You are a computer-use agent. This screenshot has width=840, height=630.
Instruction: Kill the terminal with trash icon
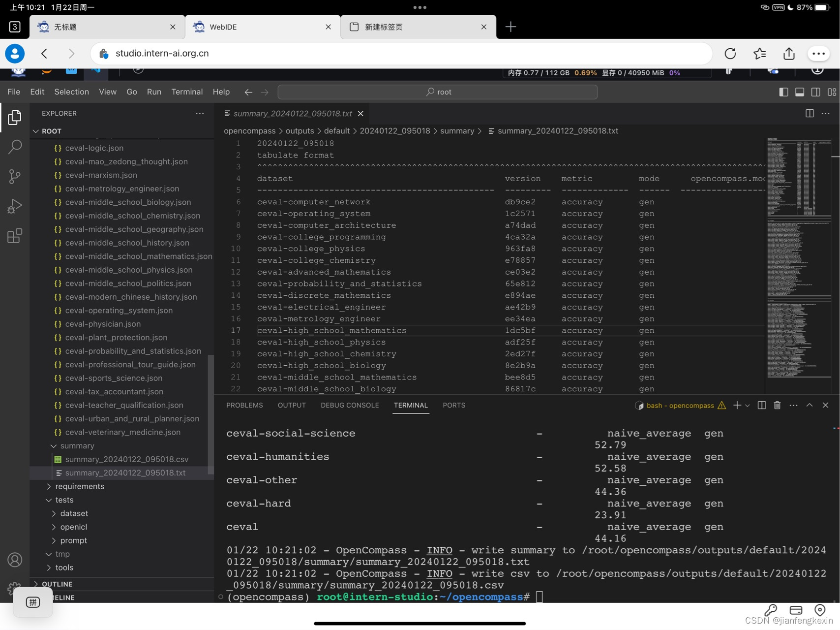tap(777, 405)
